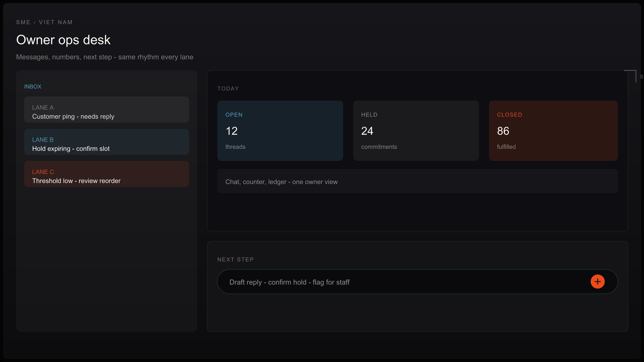Click the Chat, counter, ledger caption strip
Viewport: 644px width, 362px height.
click(418, 181)
